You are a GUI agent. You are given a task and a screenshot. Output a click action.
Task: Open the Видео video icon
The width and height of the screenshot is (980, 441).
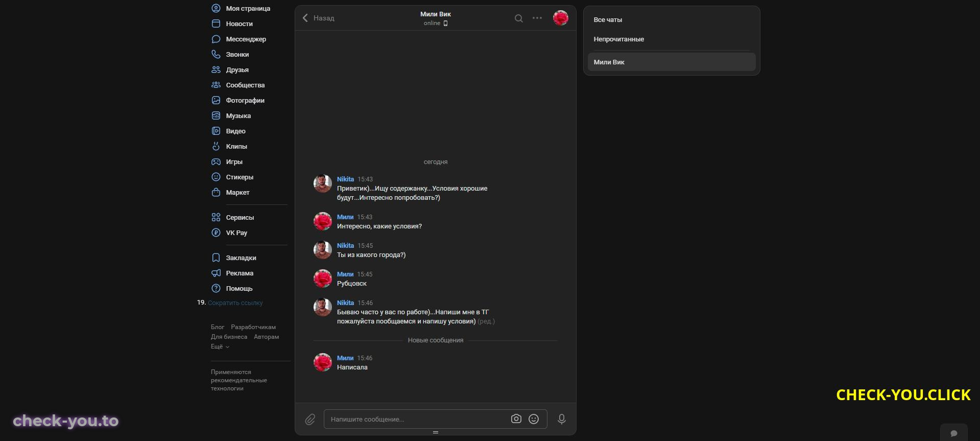click(x=216, y=131)
